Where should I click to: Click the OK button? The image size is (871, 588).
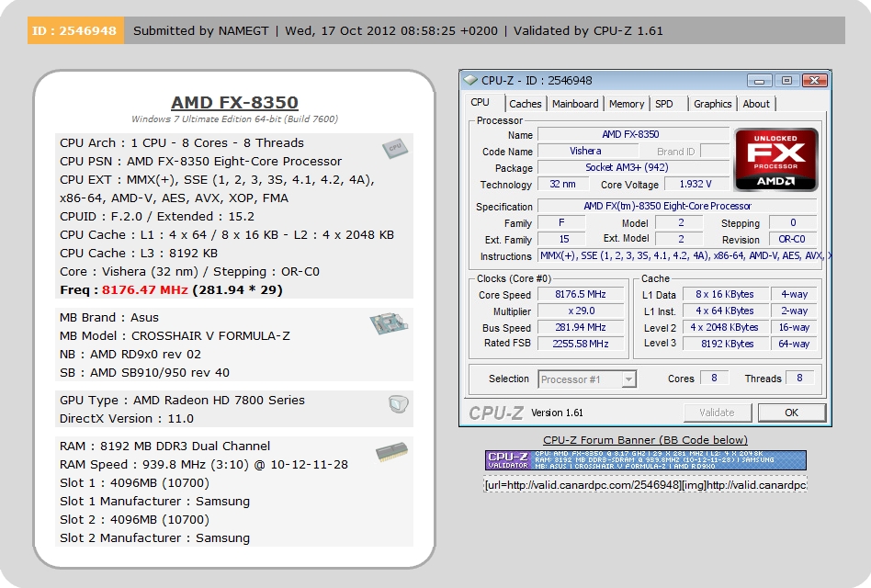pyautogui.click(x=792, y=413)
